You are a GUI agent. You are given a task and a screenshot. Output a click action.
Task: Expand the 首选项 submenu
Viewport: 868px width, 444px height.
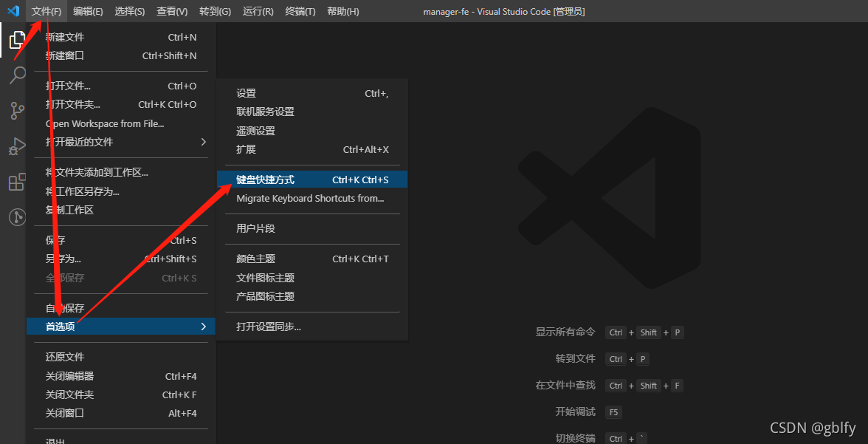(x=121, y=327)
